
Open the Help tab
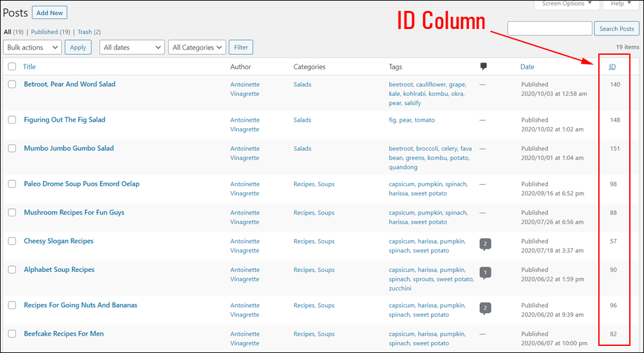pos(621,4)
